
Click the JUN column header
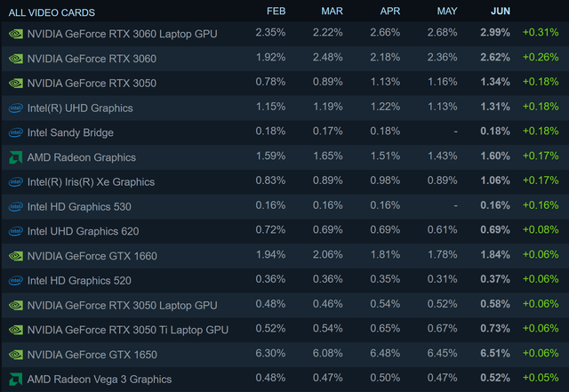coord(501,12)
